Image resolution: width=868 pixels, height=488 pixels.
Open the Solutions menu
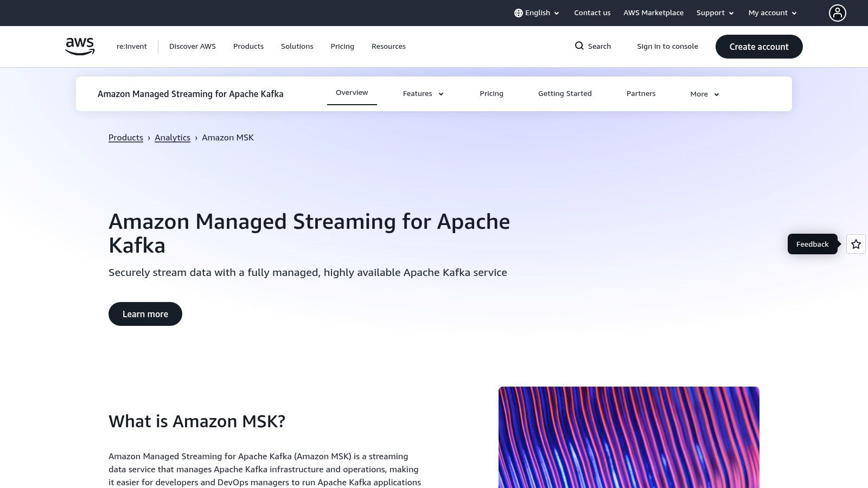[x=297, y=46]
